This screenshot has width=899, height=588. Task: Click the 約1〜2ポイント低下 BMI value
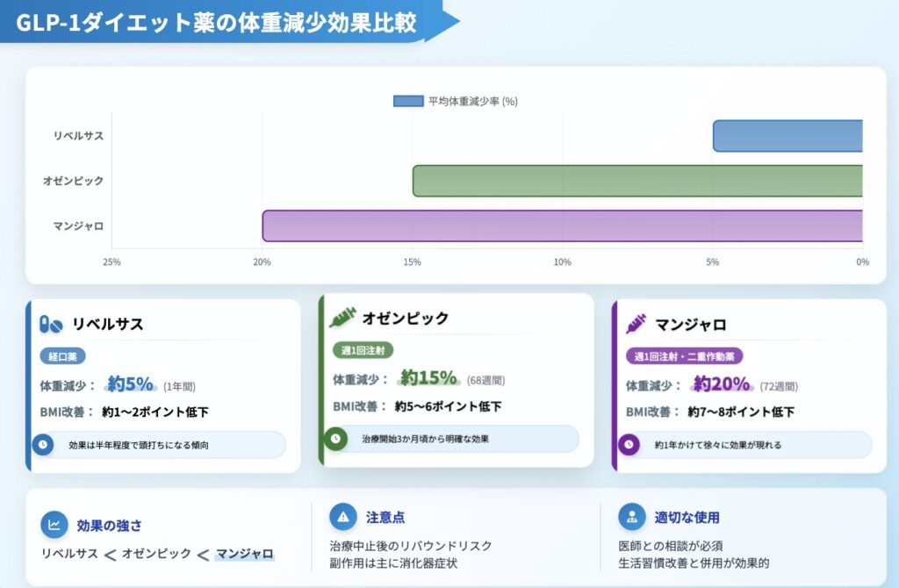(x=155, y=412)
